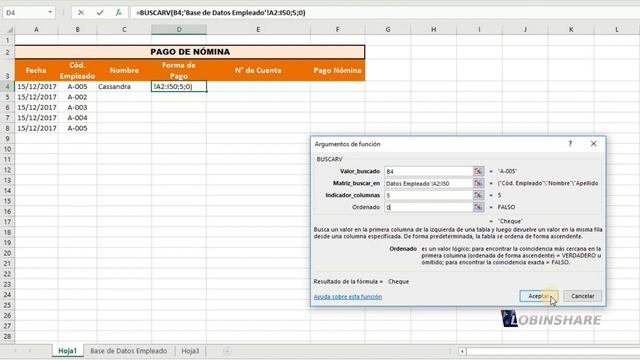Click the PAGO DE NÓMINA title cell

tap(190, 52)
